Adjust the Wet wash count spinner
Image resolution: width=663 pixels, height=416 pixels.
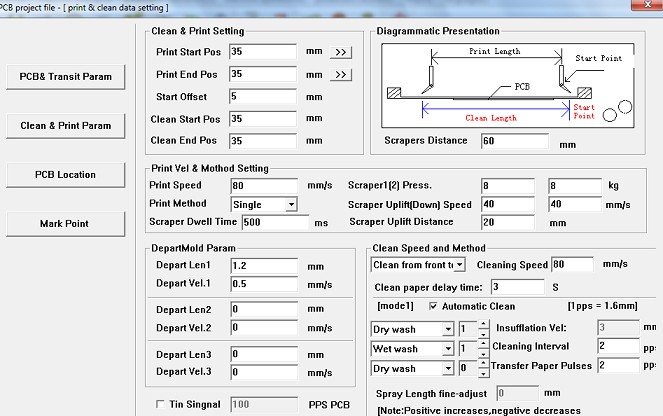[x=480, y=349]
